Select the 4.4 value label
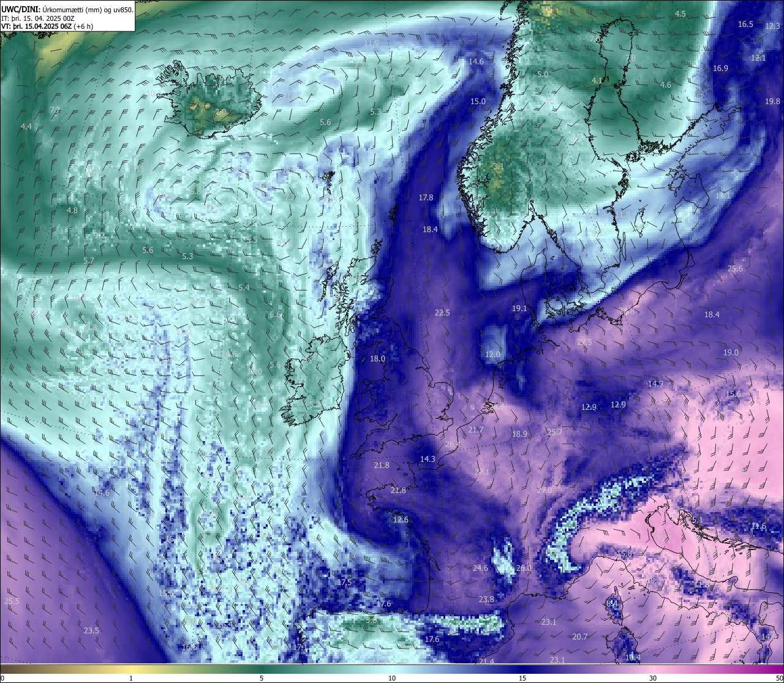 26,126
